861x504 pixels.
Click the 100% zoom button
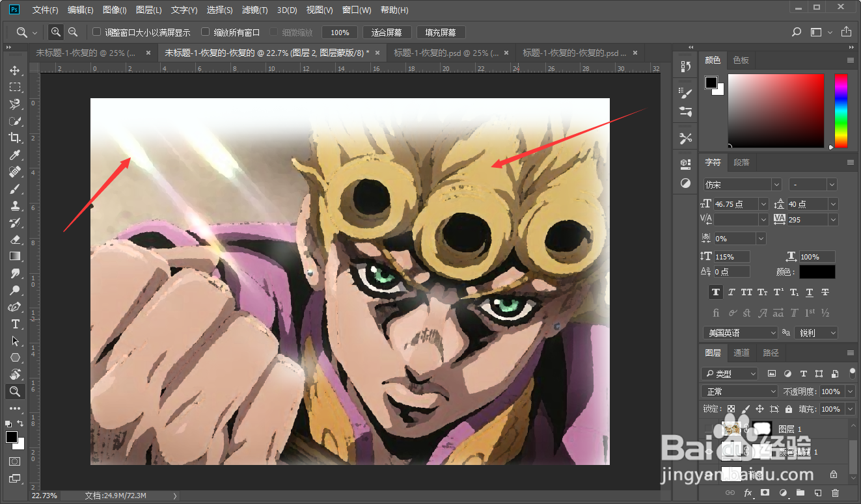pos(340,33)
